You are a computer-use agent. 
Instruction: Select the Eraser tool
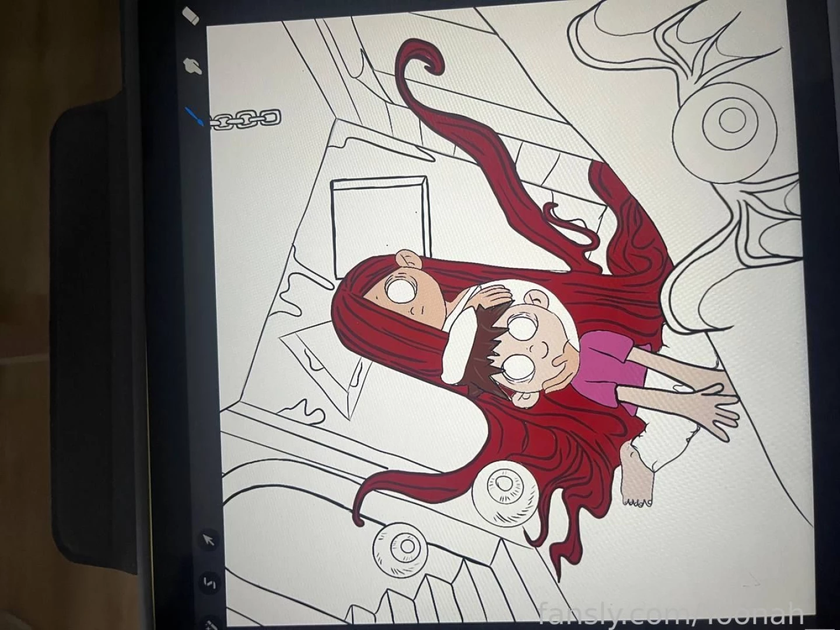[x=191, y=16]
